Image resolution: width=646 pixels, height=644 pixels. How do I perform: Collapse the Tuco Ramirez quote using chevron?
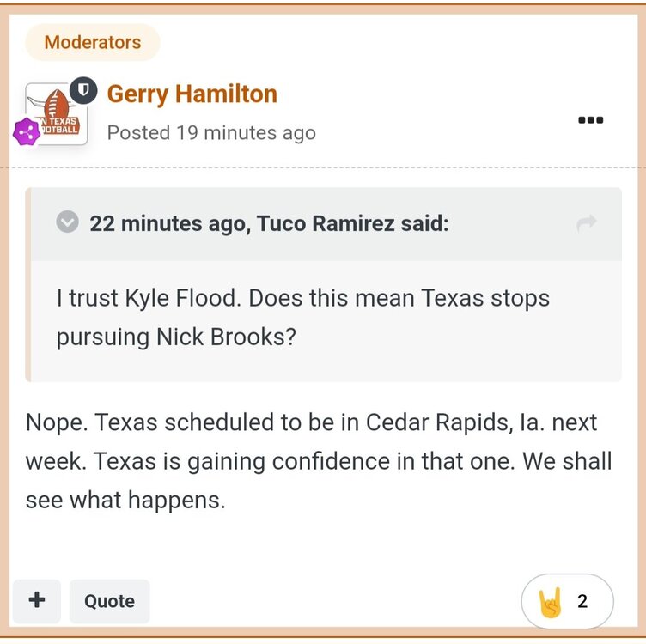click(68, 223)
